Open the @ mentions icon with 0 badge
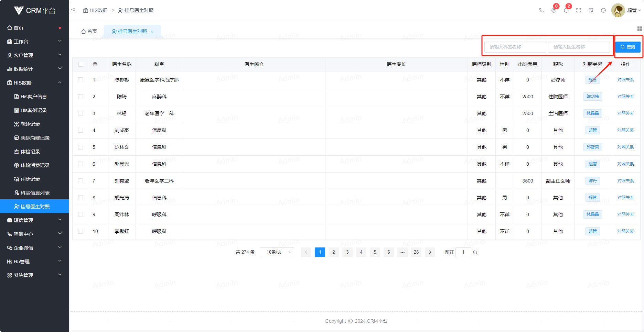Screen dimensions: 644x332 554,10
